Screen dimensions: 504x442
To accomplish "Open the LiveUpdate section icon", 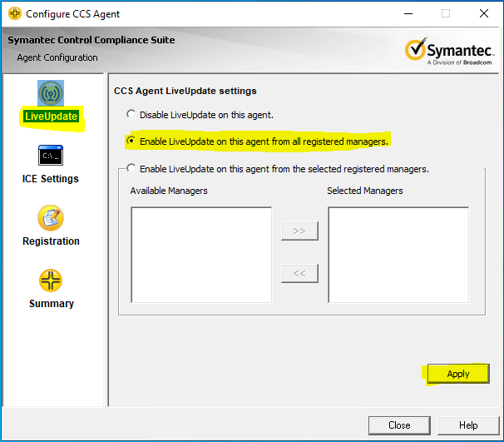I will 51,93.
